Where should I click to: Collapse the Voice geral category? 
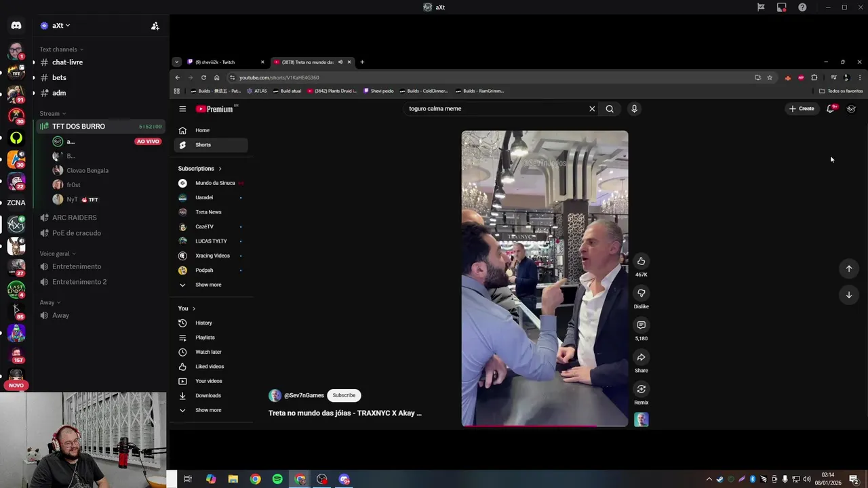[x=57, y=253]
